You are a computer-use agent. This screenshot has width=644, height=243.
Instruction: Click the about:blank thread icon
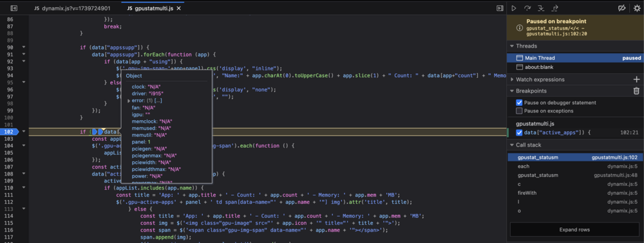[x=519, y=67]
